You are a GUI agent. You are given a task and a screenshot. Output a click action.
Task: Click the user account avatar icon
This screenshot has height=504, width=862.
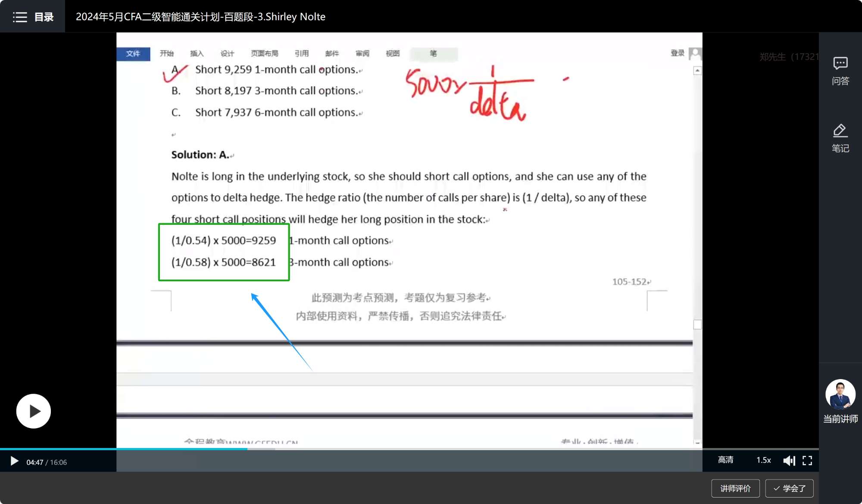tap(695, 53)
